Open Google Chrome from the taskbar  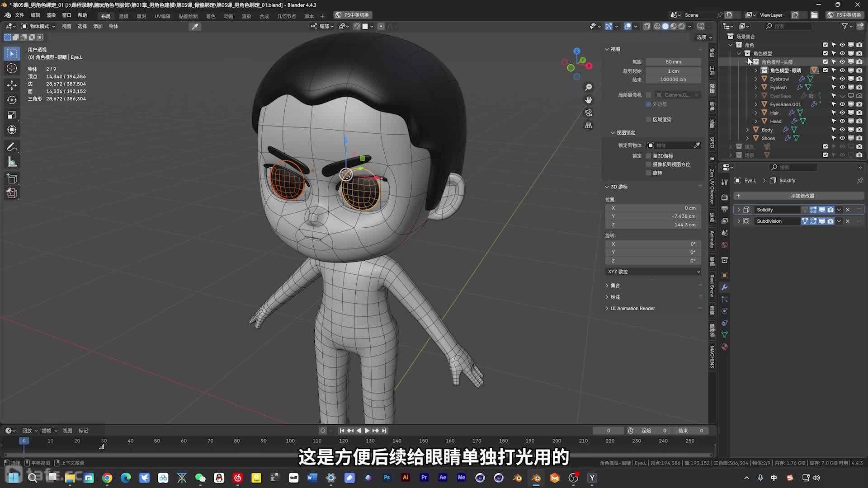coord(107,478)
